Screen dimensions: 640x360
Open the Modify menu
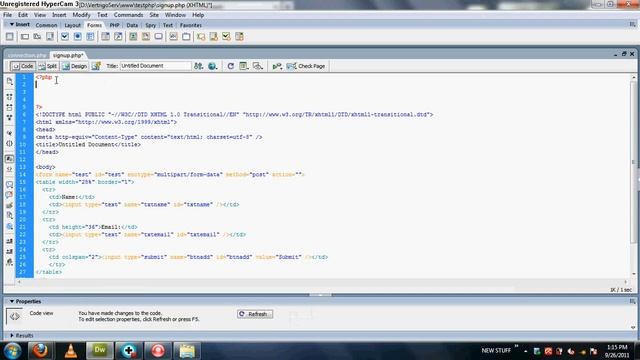pyautogui.click(x=81, y=15)
